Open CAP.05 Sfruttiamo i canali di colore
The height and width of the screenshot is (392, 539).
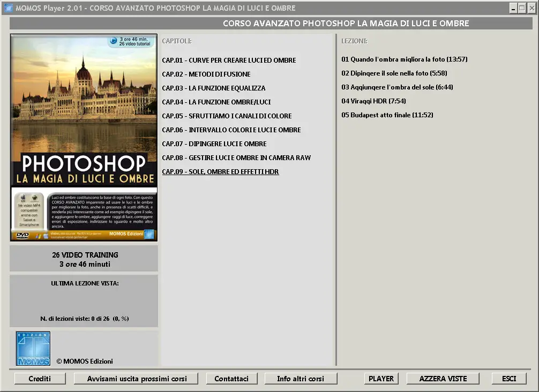pos(227,116)
